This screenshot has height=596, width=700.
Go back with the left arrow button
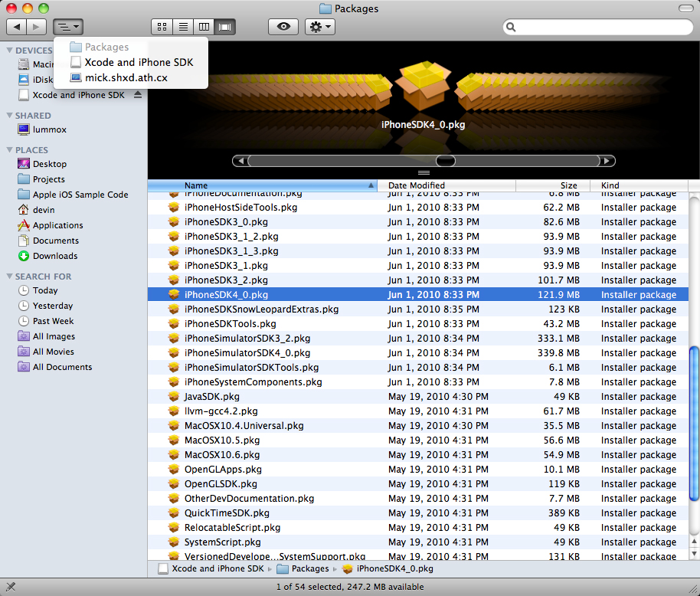pyautogui.click(x=17, y=27)
